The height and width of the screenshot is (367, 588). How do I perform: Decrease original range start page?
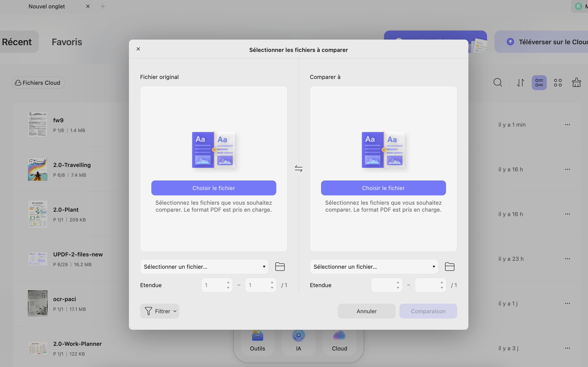(228, 288)
